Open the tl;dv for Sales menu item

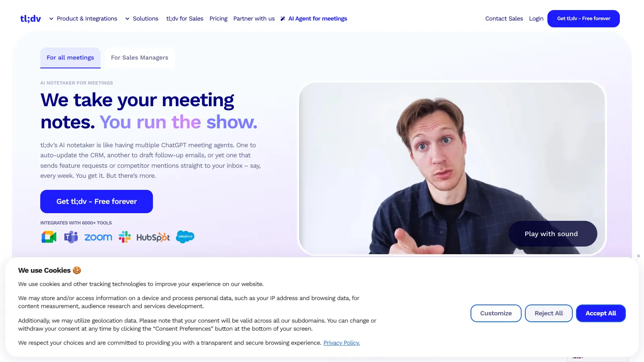pos(185,19)
